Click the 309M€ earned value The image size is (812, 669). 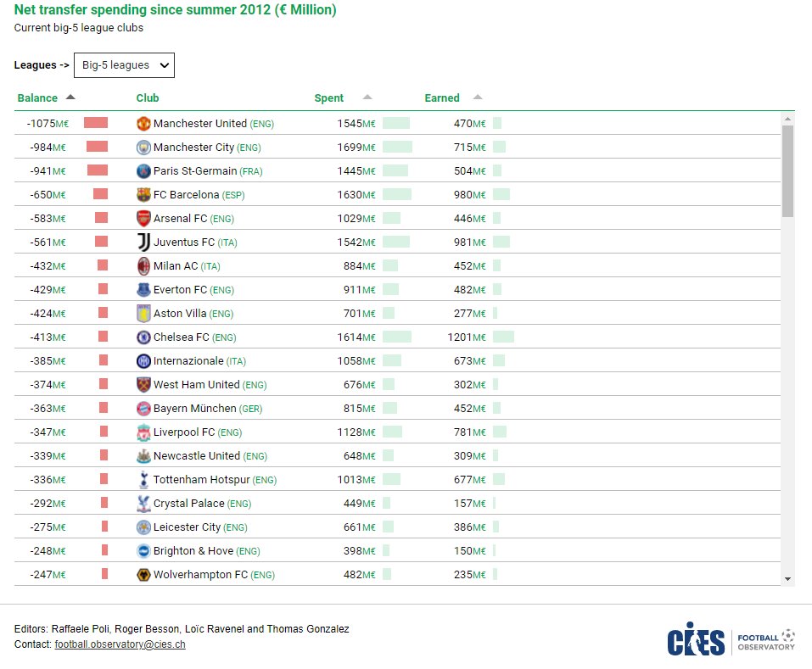coord(470,456)
